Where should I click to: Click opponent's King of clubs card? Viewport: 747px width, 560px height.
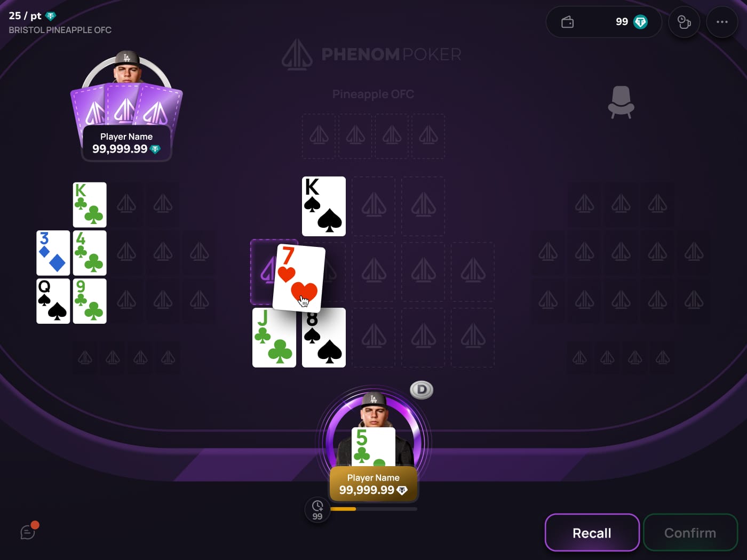[x=90, y=205]
